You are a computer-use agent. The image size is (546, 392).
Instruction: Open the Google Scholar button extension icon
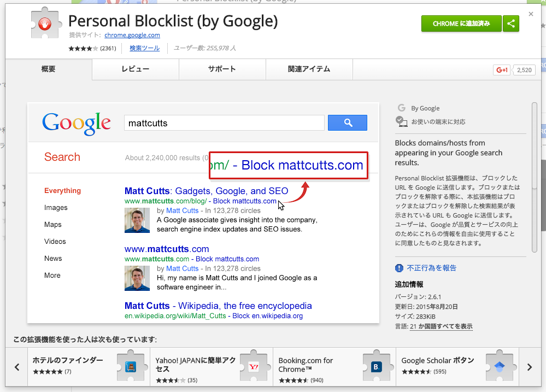point(500,366)
